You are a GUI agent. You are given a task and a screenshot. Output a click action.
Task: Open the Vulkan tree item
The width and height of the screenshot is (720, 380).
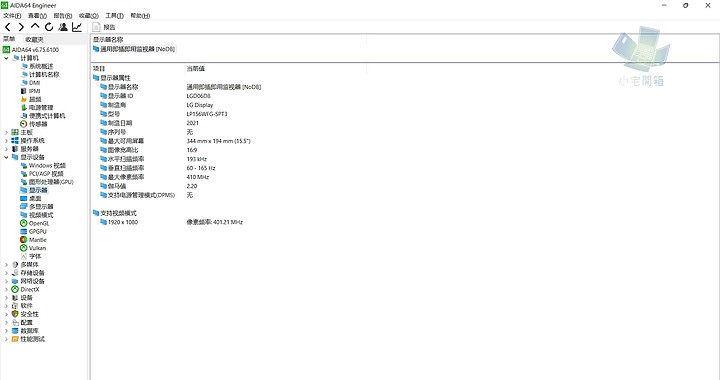[x=37, y=248]
